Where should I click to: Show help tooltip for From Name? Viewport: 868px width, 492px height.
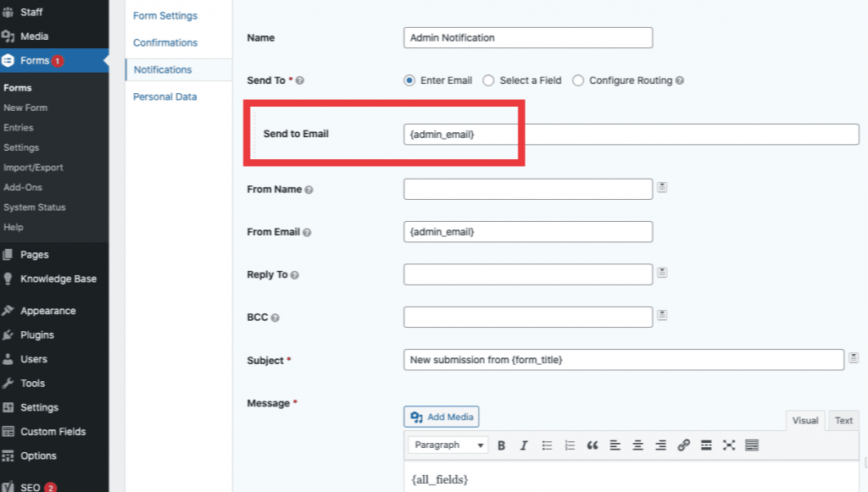point(309,190)
